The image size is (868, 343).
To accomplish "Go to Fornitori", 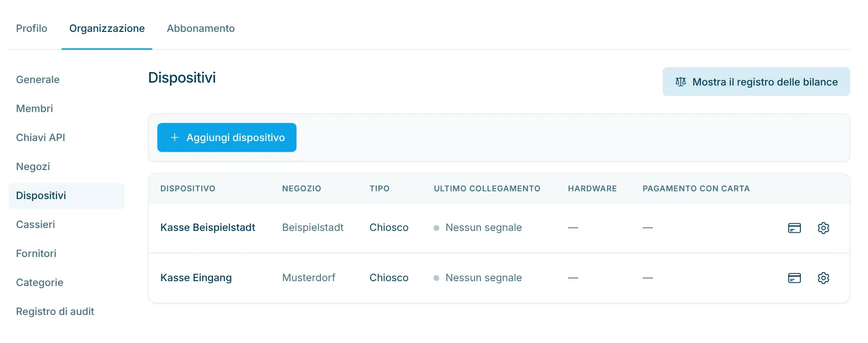I will coord(36,254).
